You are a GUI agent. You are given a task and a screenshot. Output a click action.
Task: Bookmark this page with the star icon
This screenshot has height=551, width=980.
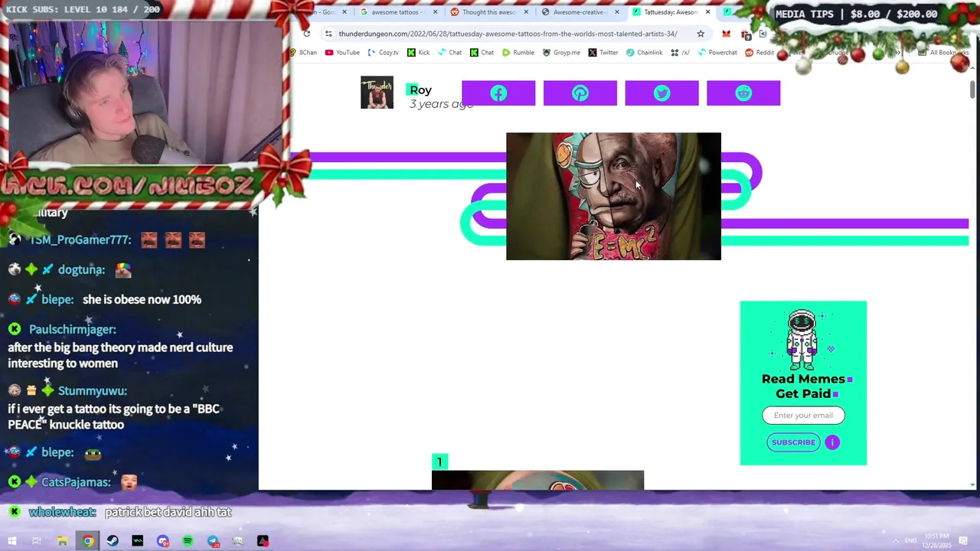[x=700, y=34]
